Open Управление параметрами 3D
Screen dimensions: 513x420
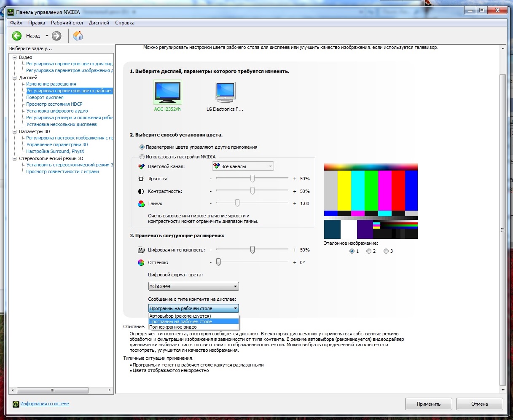(57, 144)
